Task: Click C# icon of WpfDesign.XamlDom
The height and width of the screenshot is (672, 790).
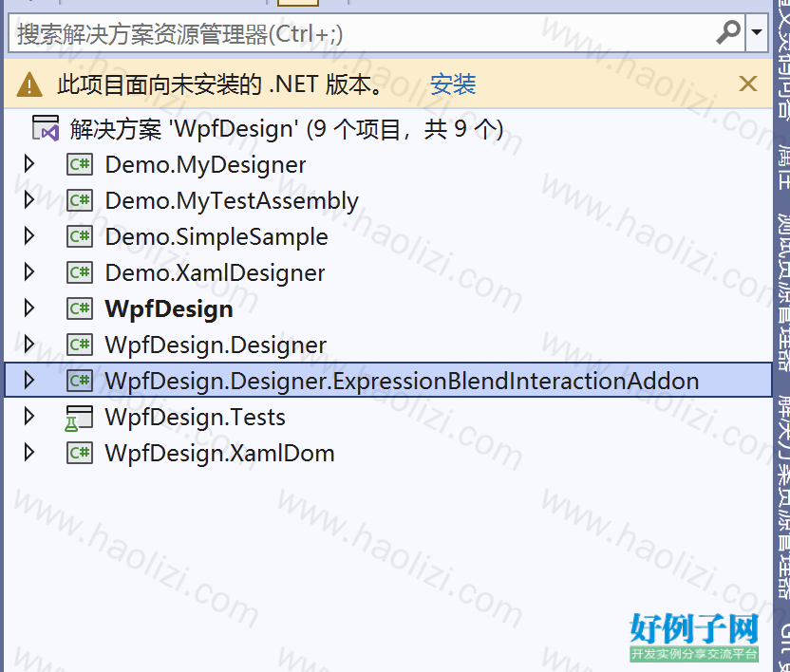Action: [80, 453]
